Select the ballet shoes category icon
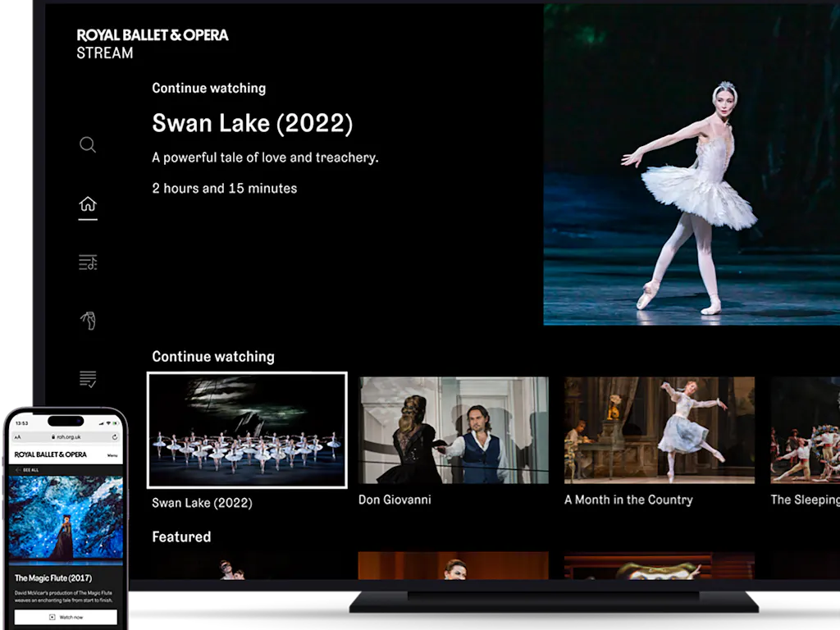Viewport: 840px width, 630px height. 88,320
